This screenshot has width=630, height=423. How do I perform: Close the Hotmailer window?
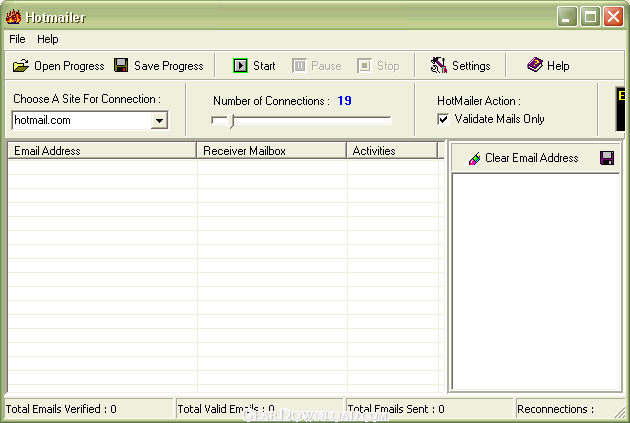(x=614, y=17)
